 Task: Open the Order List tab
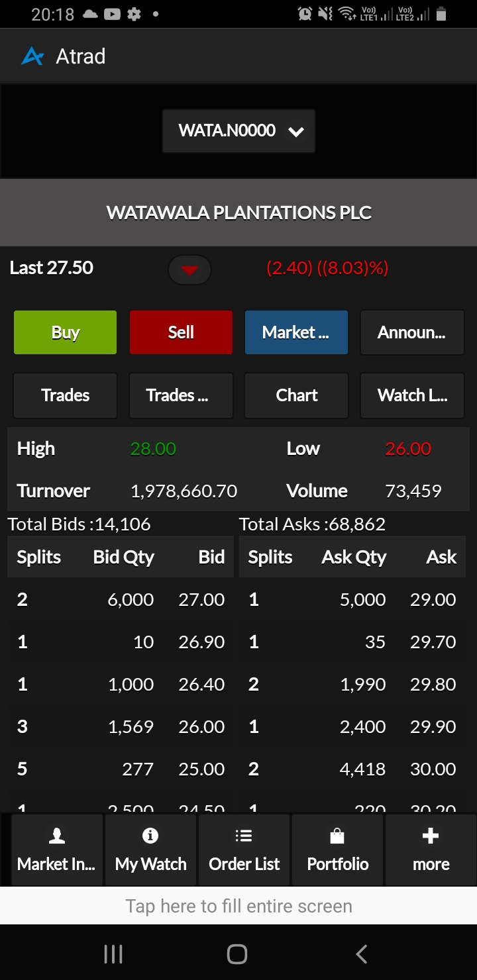244,850
